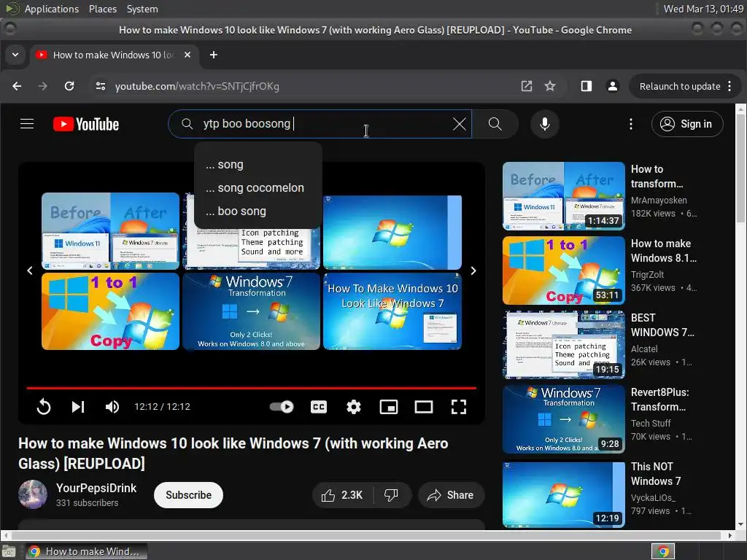Image resolution: width=747 pixels, height=560 pixels.
Task: Toggle closed captions CC button
Action: pyautogui.click(x=319, y=407)
